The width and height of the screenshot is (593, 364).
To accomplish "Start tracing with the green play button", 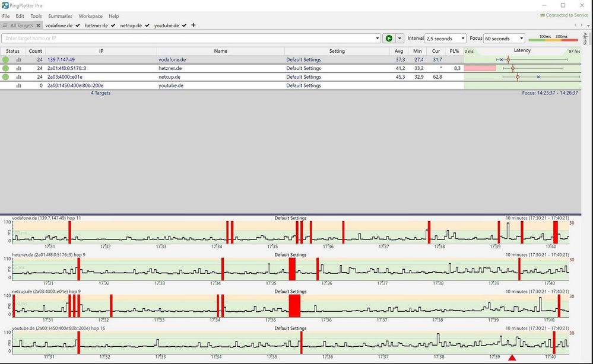I will [x=388, y=38].
